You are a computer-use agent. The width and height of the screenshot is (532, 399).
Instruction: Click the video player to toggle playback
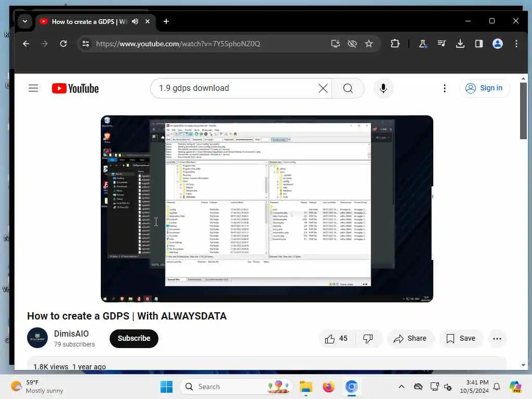[267, 209]
